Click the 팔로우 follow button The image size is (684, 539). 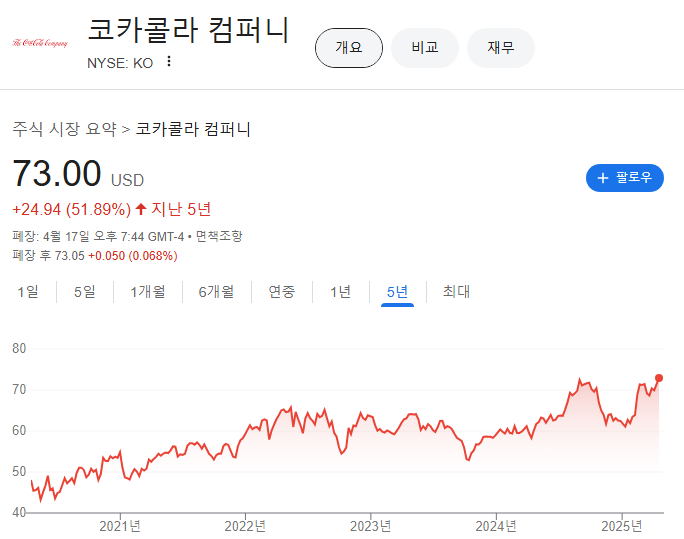(x=625, y=177)
